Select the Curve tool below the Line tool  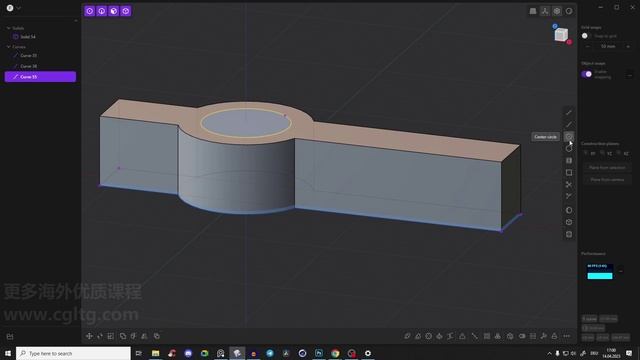pyautogui.click(x=569, y=124)
